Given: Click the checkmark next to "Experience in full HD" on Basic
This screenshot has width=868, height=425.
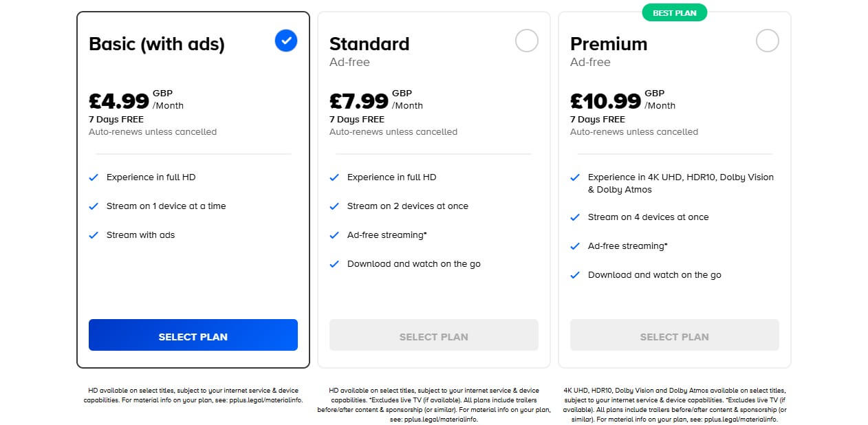Looking at the screenshot, I should point(94,177).
